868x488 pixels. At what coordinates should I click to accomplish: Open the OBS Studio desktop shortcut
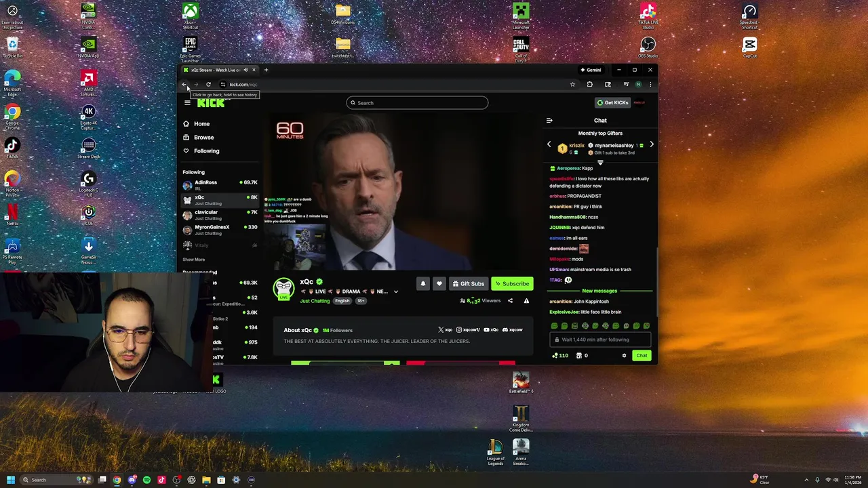click(x=648, y=47)
